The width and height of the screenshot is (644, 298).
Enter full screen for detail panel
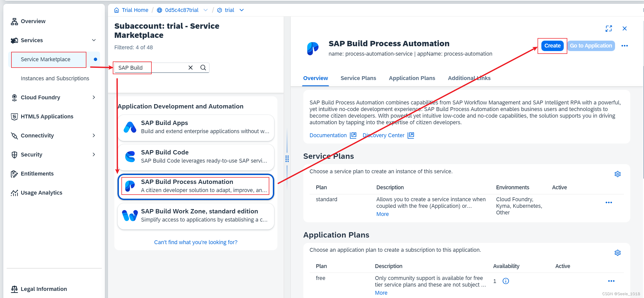pyautogui.click(x=609, y=28)
